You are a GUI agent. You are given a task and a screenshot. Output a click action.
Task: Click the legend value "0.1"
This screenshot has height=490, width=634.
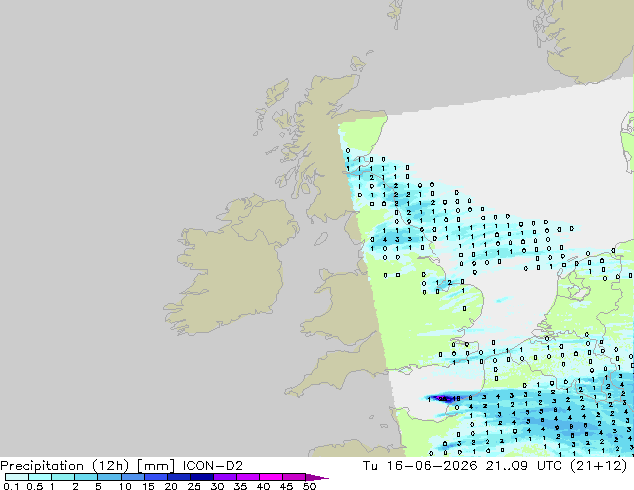click(x=11, y=486)
